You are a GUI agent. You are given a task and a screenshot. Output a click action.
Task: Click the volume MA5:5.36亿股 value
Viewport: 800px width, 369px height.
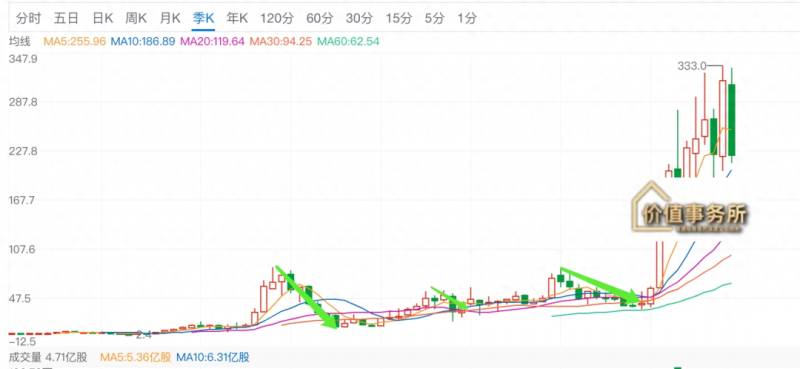tap(136, 357)
